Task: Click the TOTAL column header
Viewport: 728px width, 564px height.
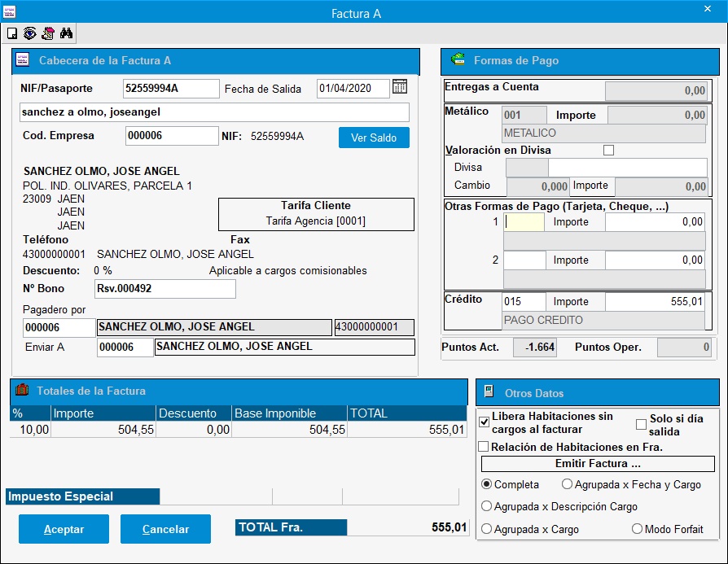Action: [x=406, y=413]
